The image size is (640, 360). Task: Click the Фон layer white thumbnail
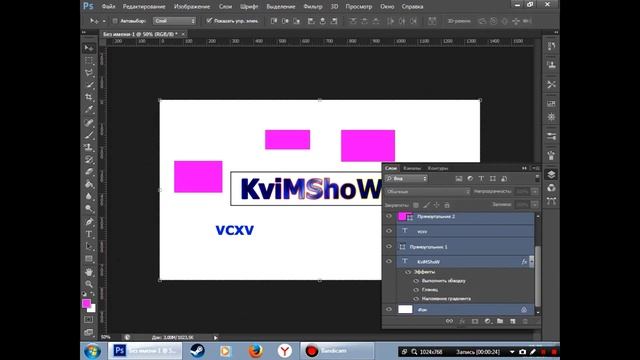pyautogui.click(x=405, y=309)
